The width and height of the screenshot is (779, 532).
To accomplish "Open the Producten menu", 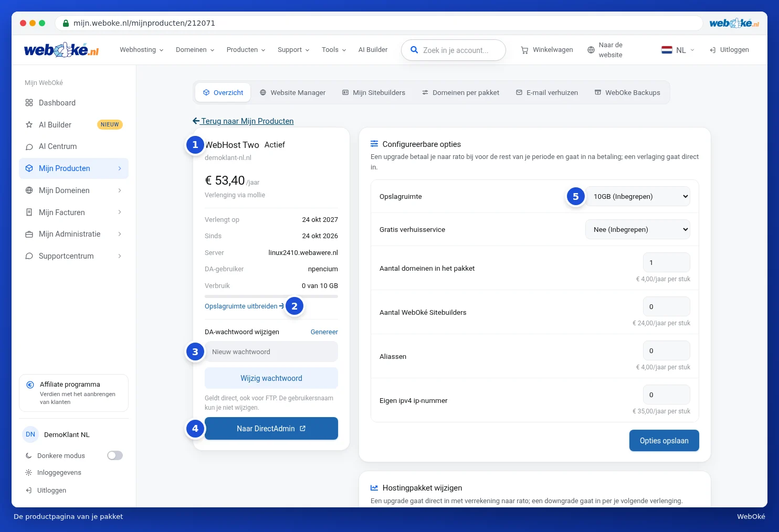I will (246, 50).
